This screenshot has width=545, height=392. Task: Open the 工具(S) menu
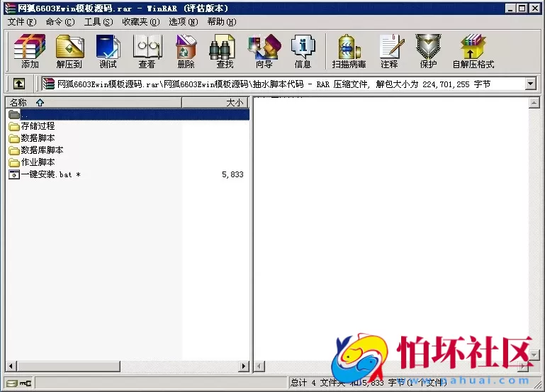[99, 22]
